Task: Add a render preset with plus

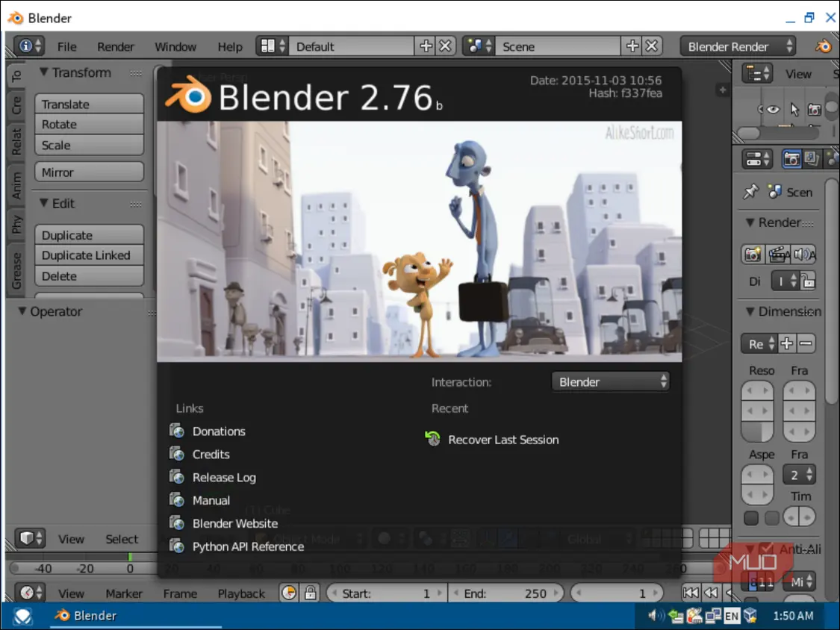Action: click(786, 343)
